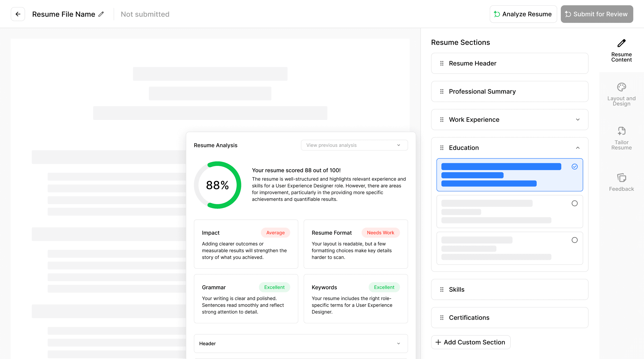Click the Analyze Resume button
Image resolution: width=644 pixels, height=359 pixels.
523,14
